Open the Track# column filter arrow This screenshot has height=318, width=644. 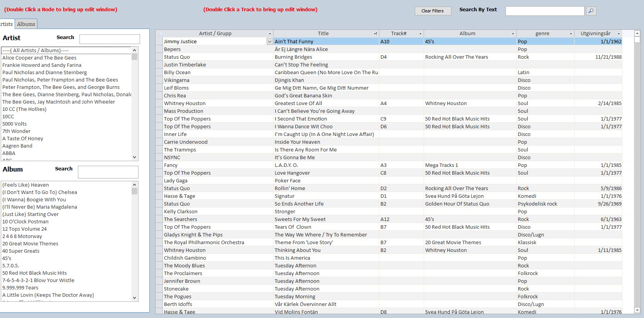420,34
